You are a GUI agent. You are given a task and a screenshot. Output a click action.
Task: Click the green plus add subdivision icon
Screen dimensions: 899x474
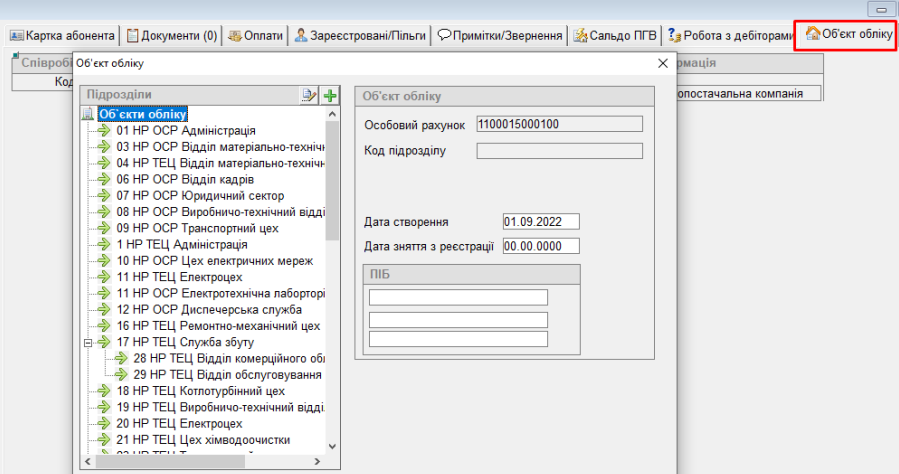(x=330, y=95)
